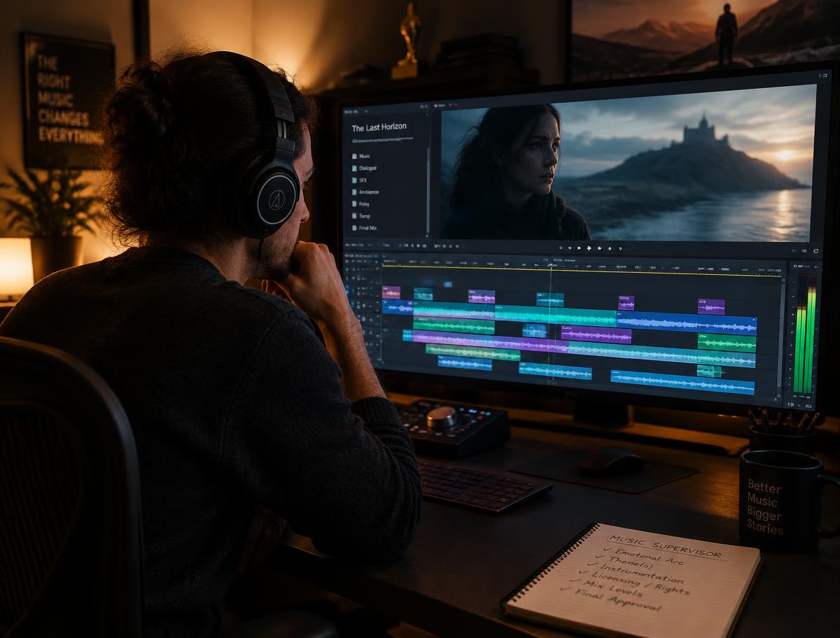Open the Ambience bin
This screenshot has width=840, height=638.
click(x=365, y=192)
